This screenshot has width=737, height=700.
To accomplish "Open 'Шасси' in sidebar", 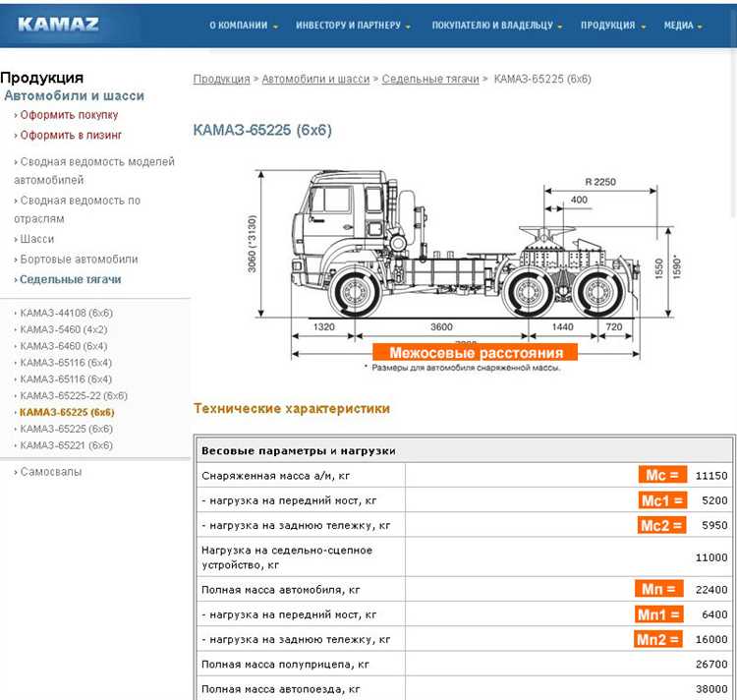I will click(x=37, y=239).
